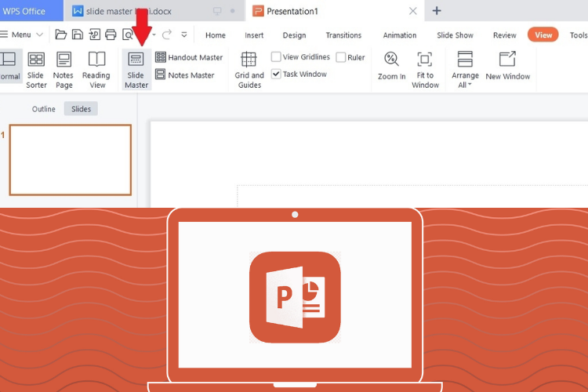588x392 pixels.
Task: Click the Open folder icon
Action: 60,34
